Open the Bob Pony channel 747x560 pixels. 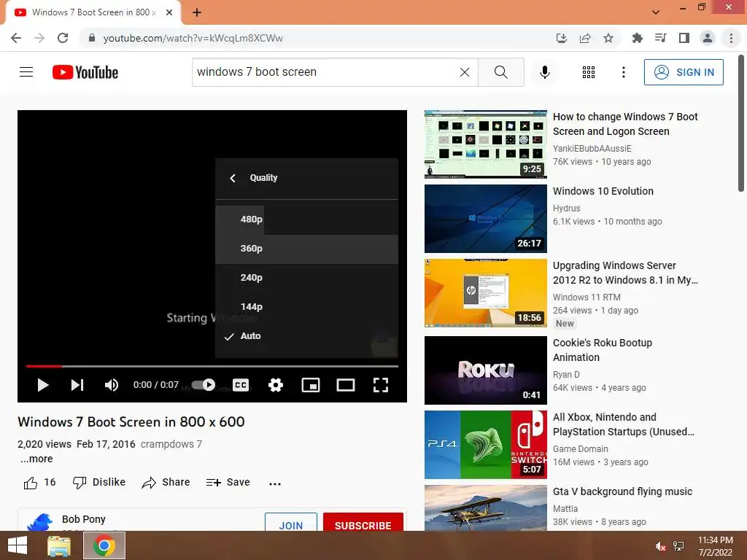pos(83,519)
